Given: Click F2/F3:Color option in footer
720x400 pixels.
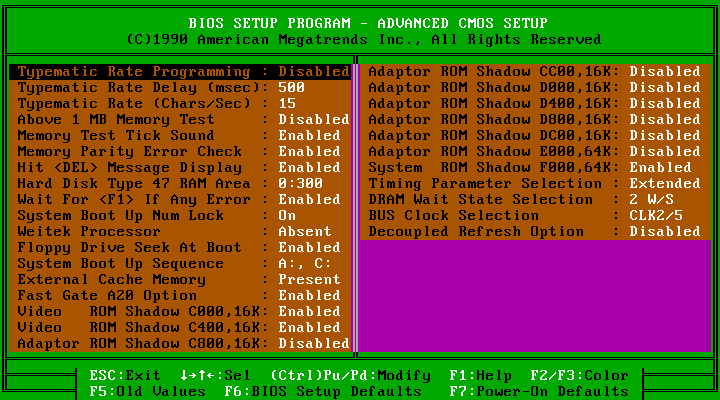Looking at the screenshot, I should point(580,376).
